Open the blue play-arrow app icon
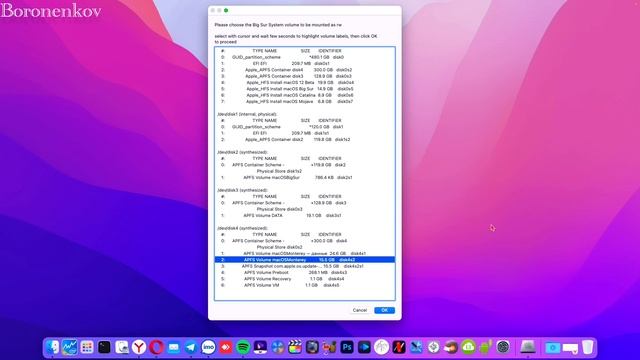Image resolution: width=640 pixels, height=360 pixels. (x=364, y=347)
